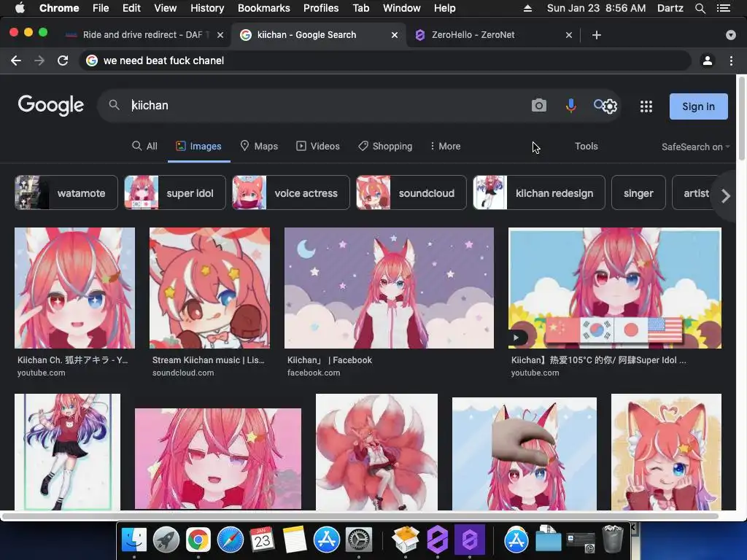
Task: Open the package box app in the Dock
Action: tap(406, 540)
